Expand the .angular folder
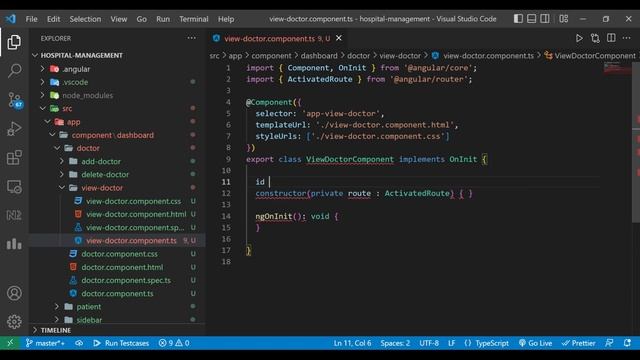640x360 pixels. pos(42,69)
